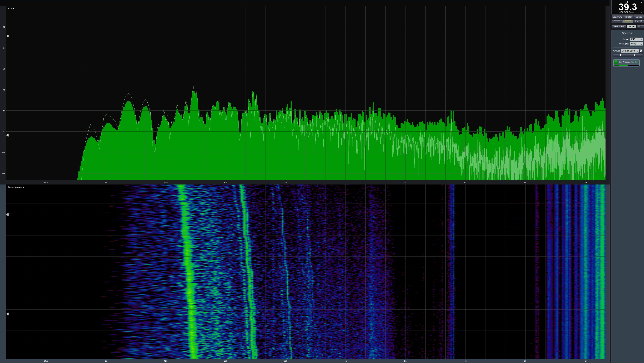Image resolution: width=644 pixels, height=363 pixels.
Task: Open Spectrograph graph type menu
Action: pos(16,187)
